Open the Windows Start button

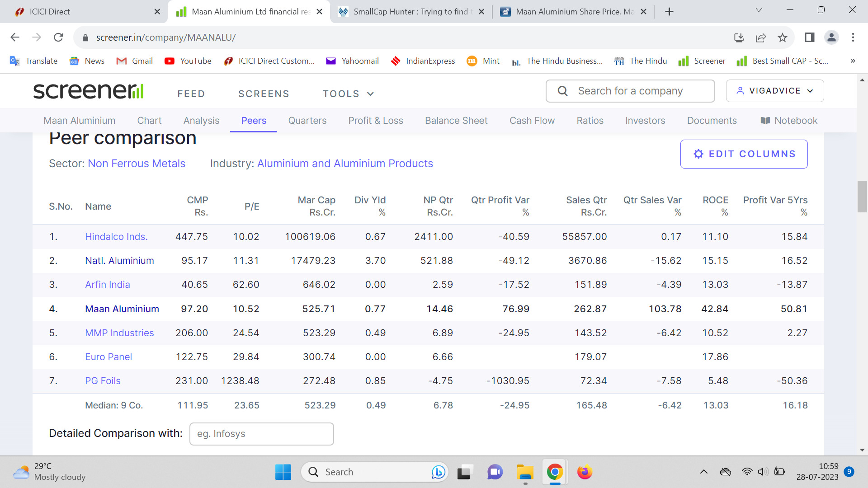point(283,472)
